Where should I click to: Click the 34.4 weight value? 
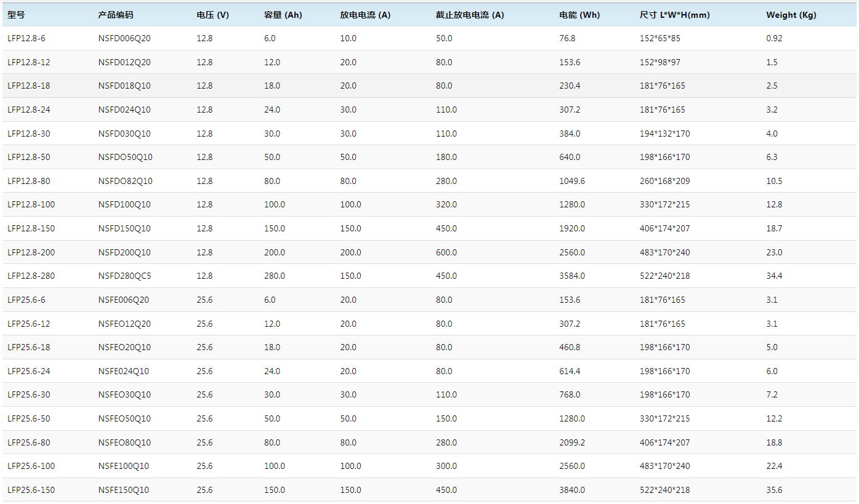click(774, 276)
